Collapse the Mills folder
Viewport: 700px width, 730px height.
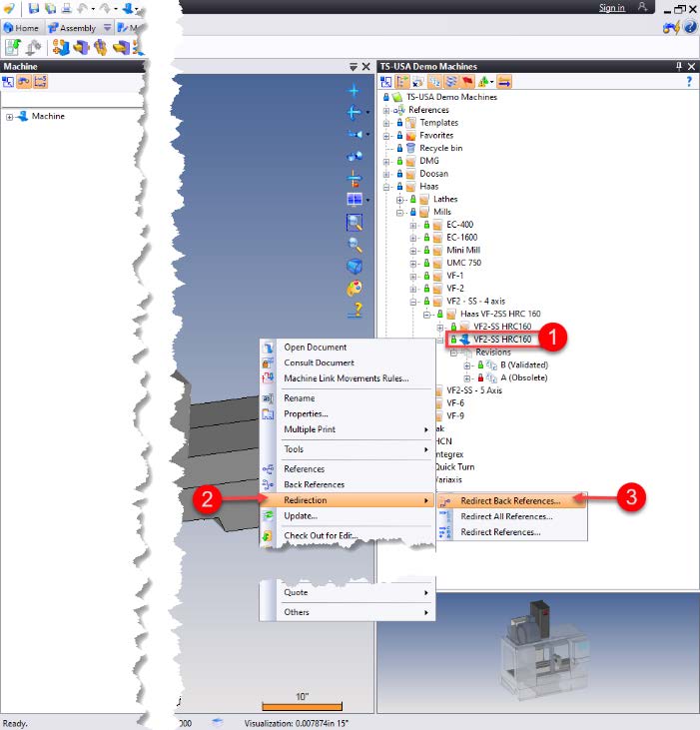click(399, 213)
